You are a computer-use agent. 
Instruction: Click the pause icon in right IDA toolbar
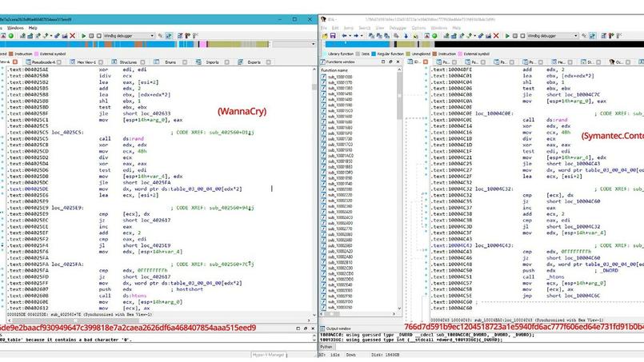coord(515,36)
